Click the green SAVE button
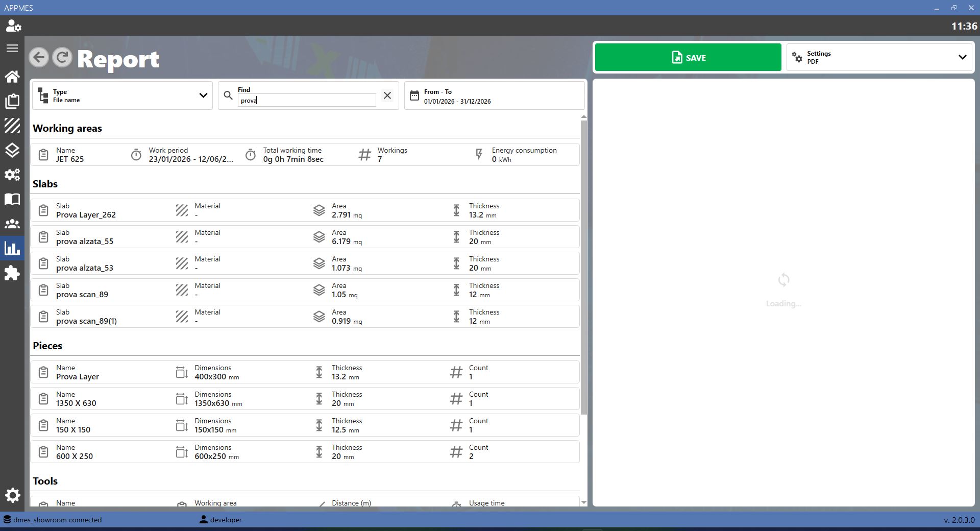 click(x=688, y=57)
